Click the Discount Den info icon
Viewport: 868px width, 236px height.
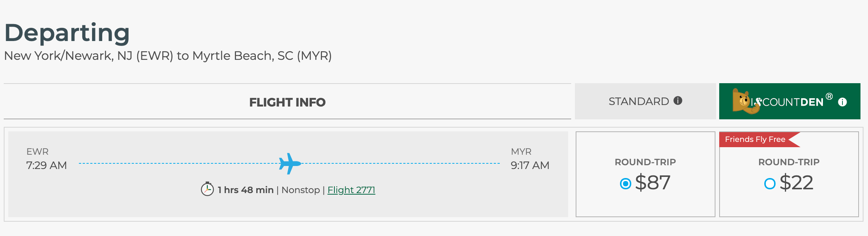842,102
